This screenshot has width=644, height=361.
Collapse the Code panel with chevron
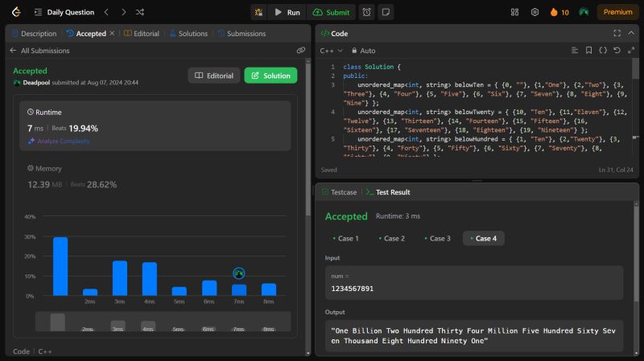click(630, 33)
